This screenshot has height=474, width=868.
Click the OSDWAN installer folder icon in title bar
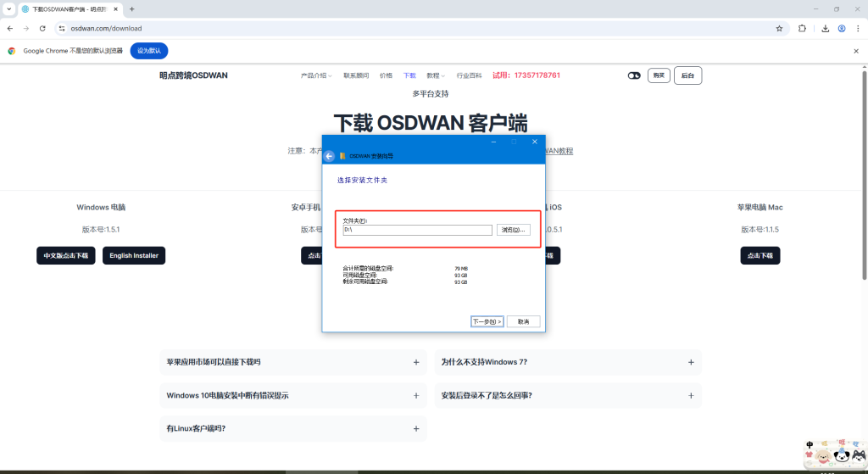[342, 156]
